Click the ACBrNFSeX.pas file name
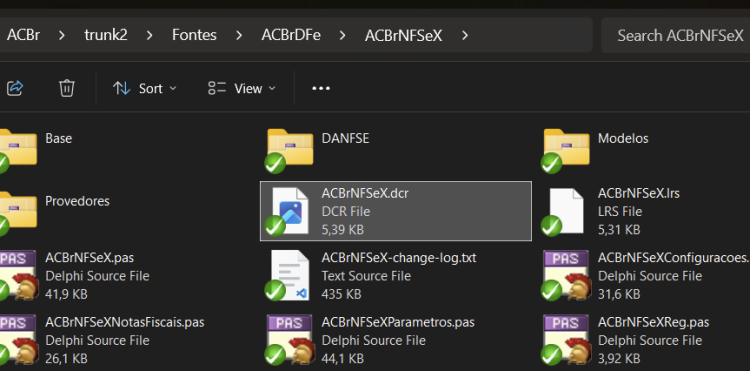 point(89,258)
